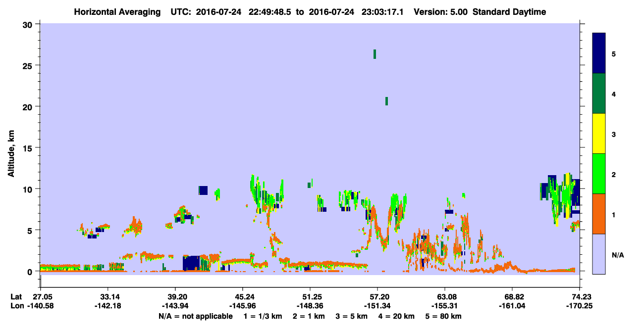Click longitude value -142.18
Screen dimensions: 644x330
click(x=108, y=306)
